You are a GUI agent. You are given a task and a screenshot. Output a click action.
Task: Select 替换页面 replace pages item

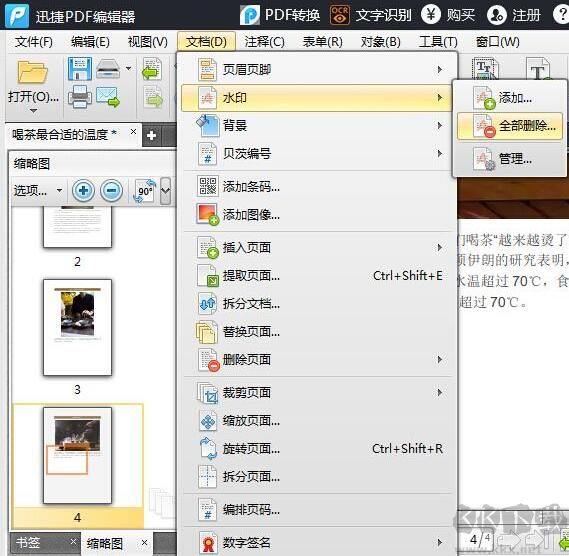click(x=315, y=332)
